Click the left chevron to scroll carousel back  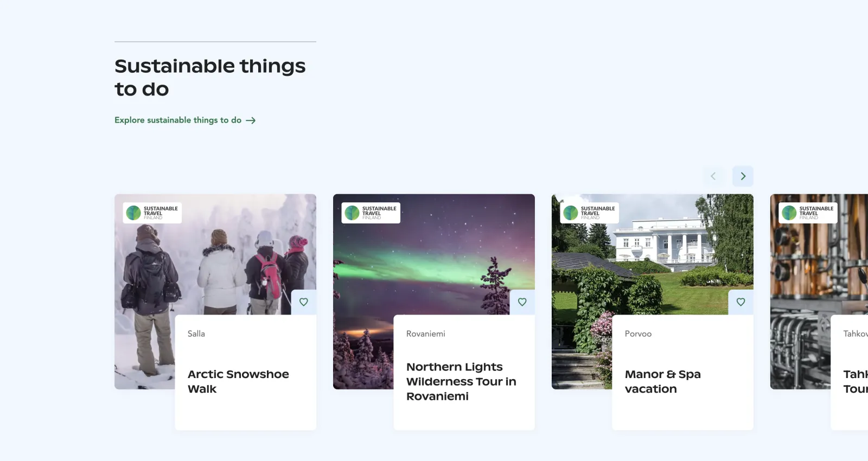coord(713,176)
